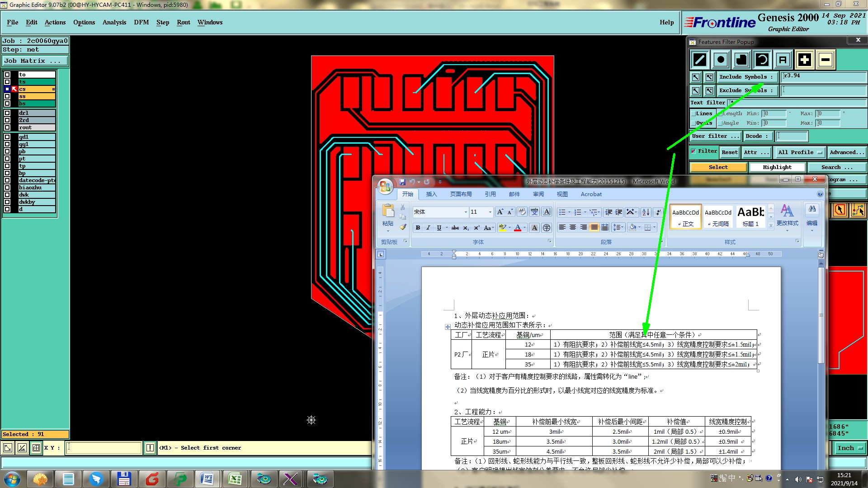Open the DFM menu
Screen dimensions: 868x488
[141, 22]
